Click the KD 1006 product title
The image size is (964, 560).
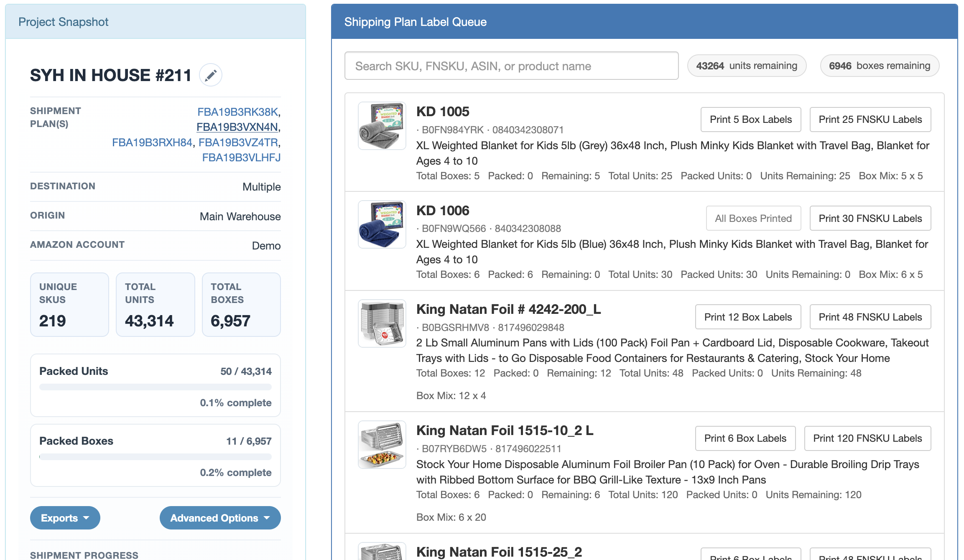[x=443, y=210]
